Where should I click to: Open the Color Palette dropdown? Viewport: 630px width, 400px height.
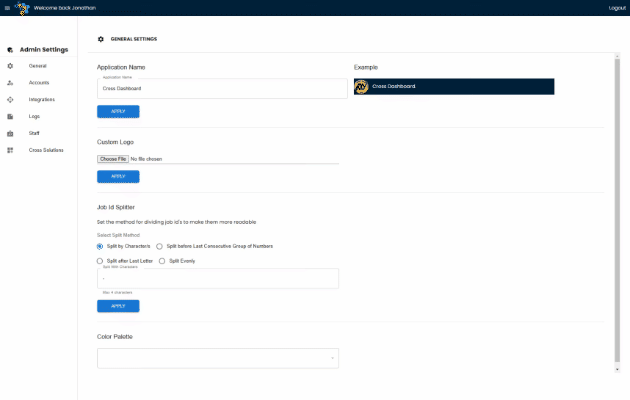pos(218,358)
